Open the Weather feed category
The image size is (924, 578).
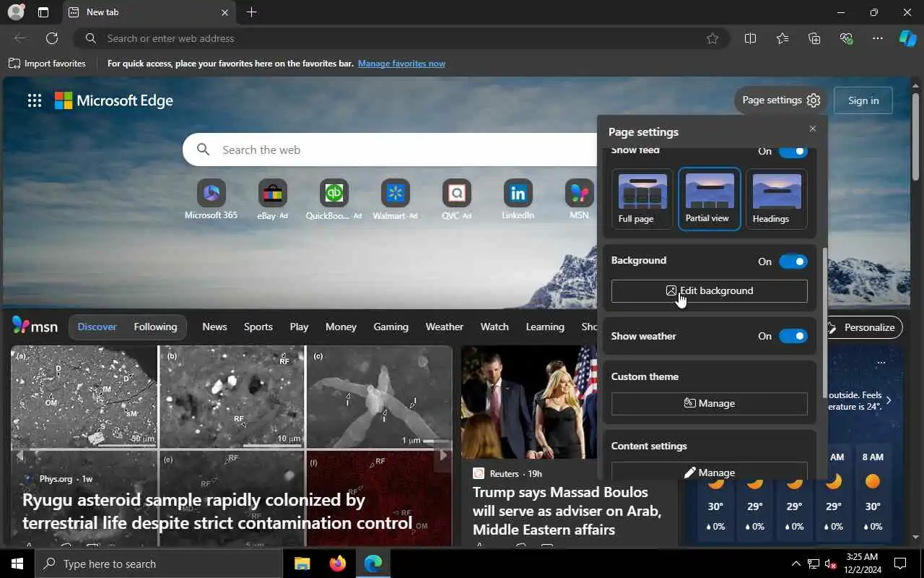click(444, 327)
